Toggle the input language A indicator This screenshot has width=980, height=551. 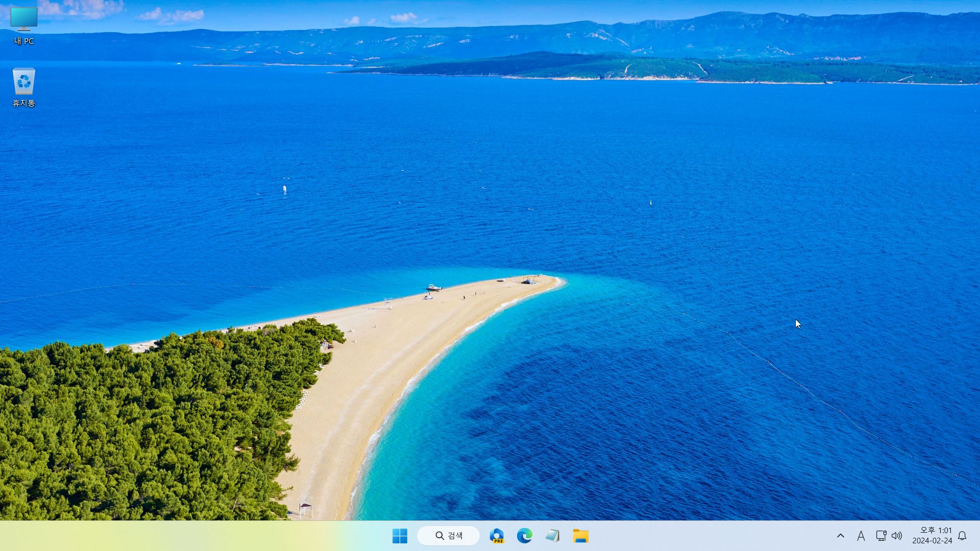861,536
